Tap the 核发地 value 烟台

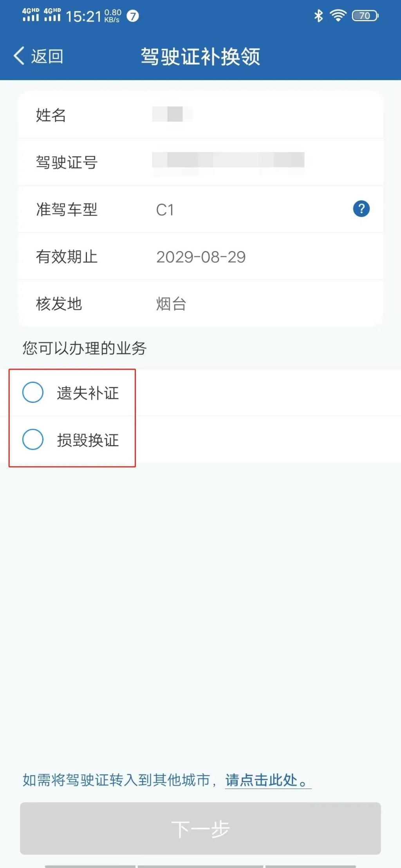[x=171, y=304]
